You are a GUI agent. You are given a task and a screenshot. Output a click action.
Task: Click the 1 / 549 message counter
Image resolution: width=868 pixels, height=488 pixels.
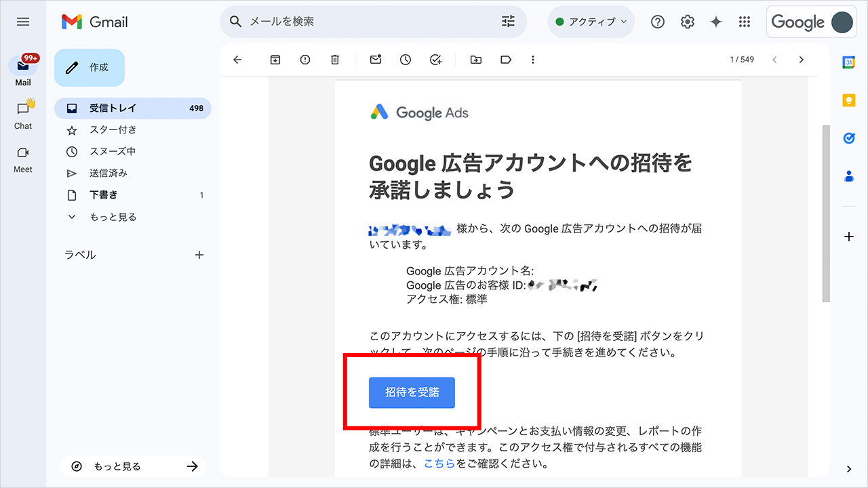(742, 60)
